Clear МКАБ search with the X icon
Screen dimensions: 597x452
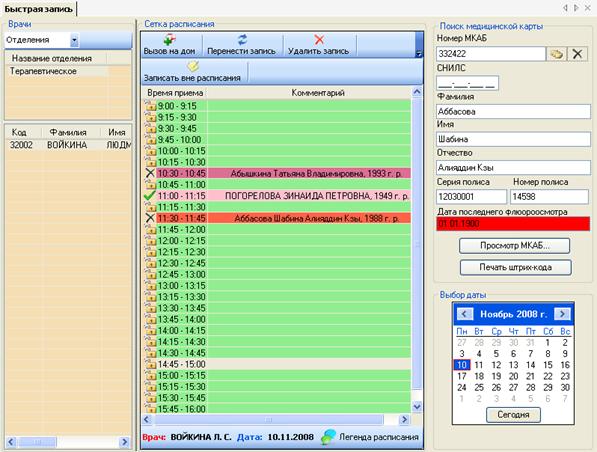point(577,54)
